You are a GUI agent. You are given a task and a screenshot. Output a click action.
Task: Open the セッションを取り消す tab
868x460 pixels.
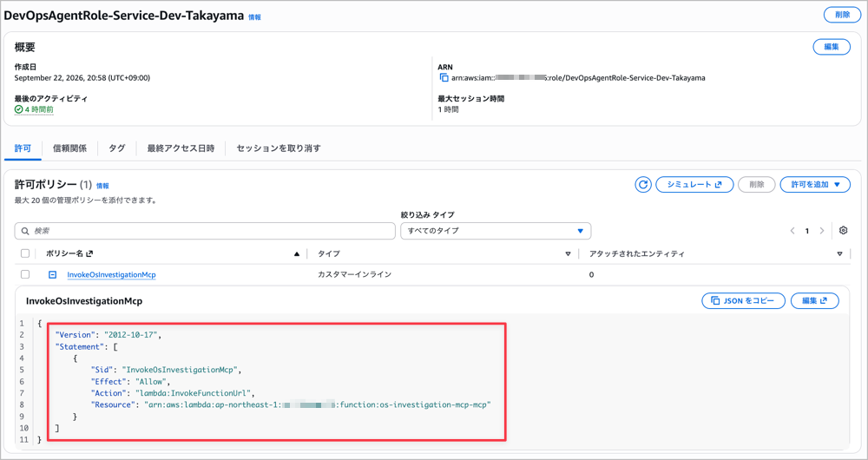(279, 148)
